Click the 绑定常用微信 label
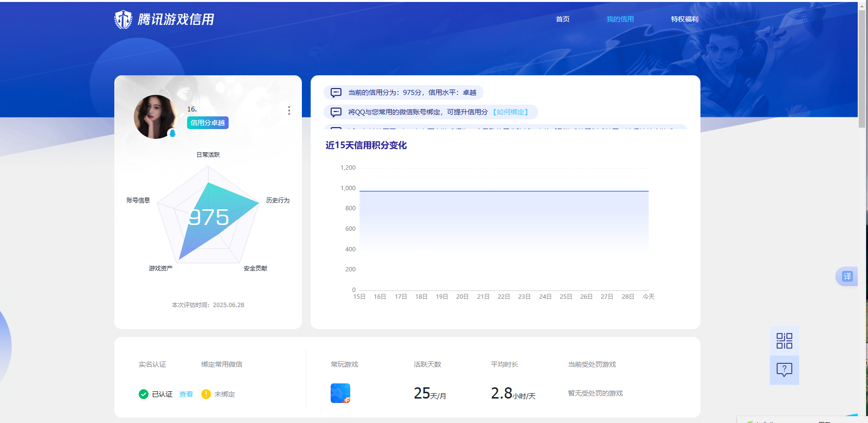The image size is (868, 423). [222, 364]
